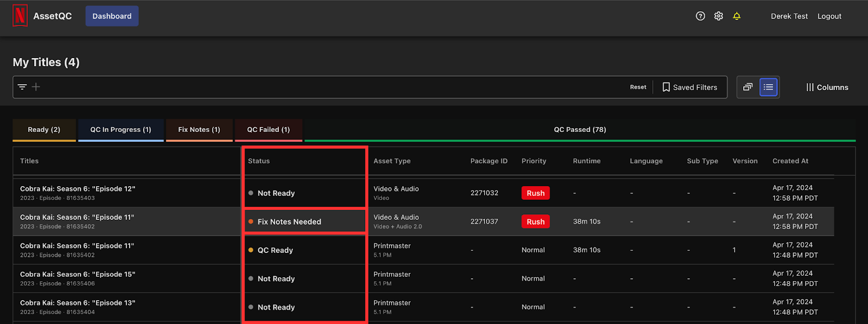The height and width of the screenshot is (324, 868).
Task: Click the "My Titles (4)" heading
Action: click(x=46, y=62)
